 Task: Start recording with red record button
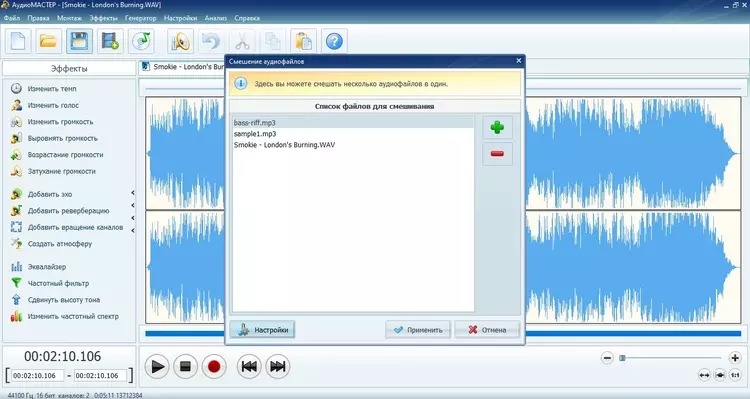click(214, 366)
